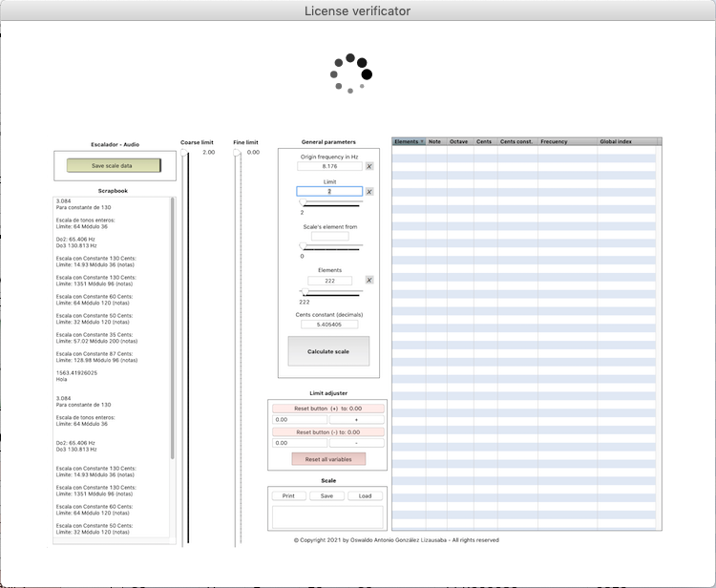The image size is (716, 588).
Task: Sort by the Elements column header
Action: tap(409, 141)
